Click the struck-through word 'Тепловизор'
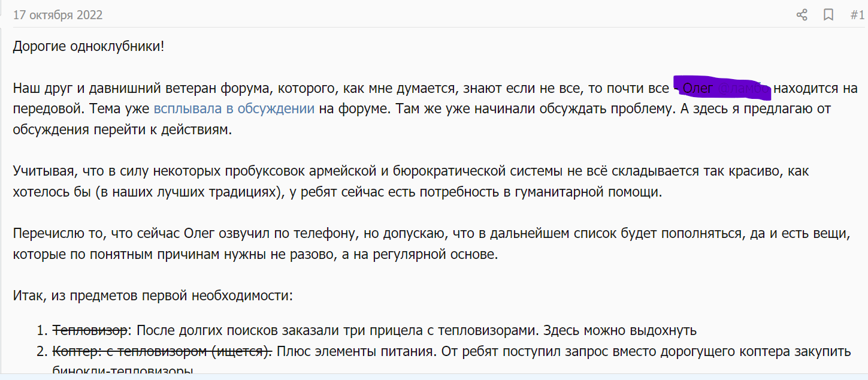The image size is (868, 380). coord(90,330)
